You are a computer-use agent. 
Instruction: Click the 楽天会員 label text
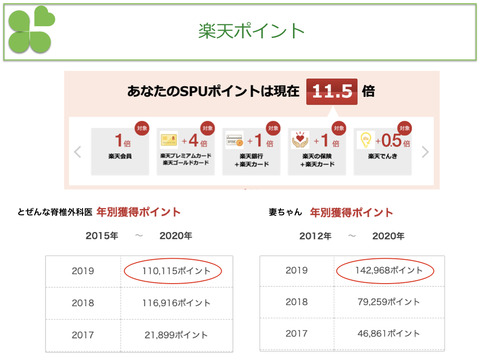click(x=120, y=156)
